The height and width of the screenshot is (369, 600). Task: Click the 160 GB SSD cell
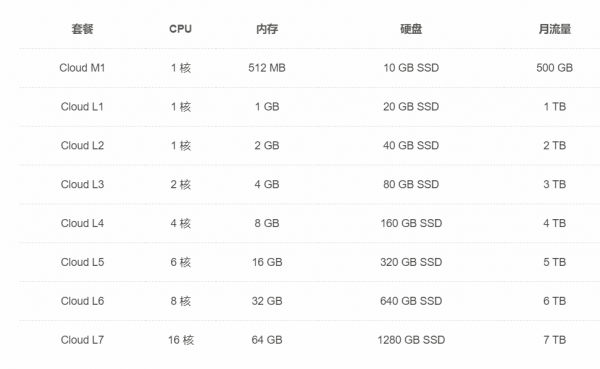411,223
